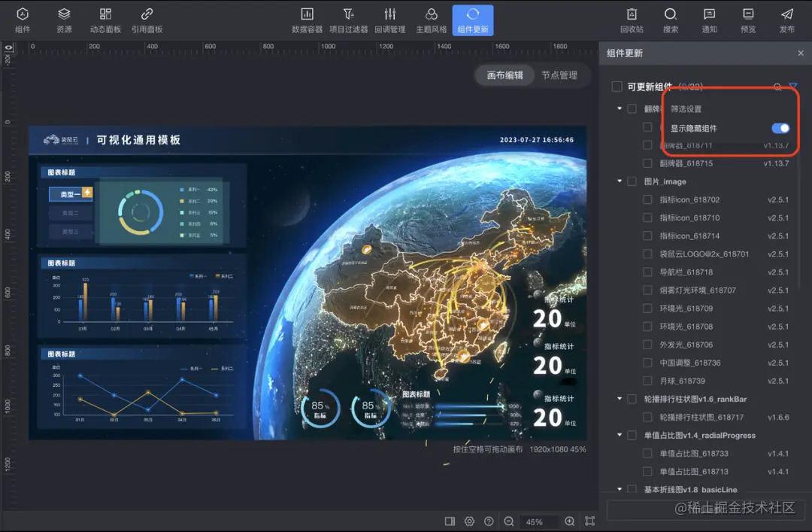The height and width of the screenshot is (532, 812).
Task: Check the 轮播排行柱状图_618717 checkbox
Action: [x=647, y=417]
